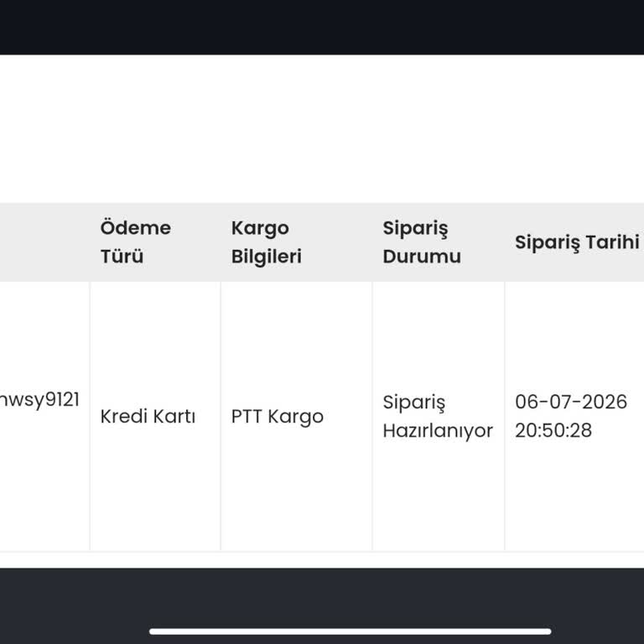Sort orders by Sipariş Tarihi header

577,241
